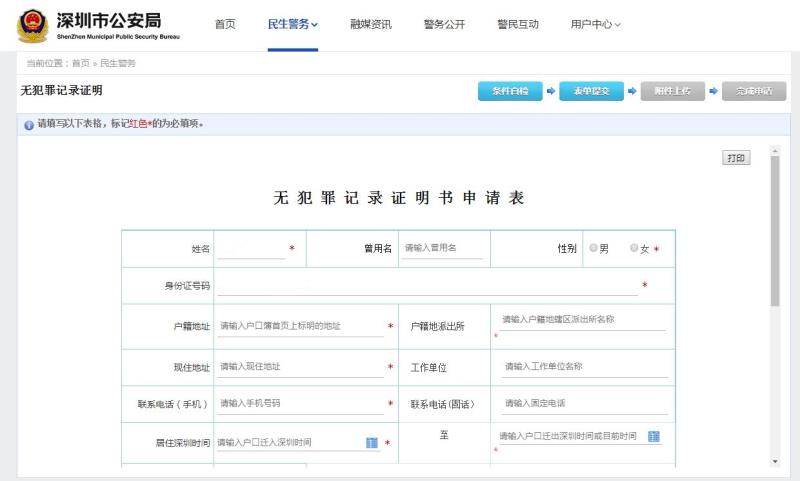Open calendar picker for 居住深圳时间 start date

[x=371, y=442]
